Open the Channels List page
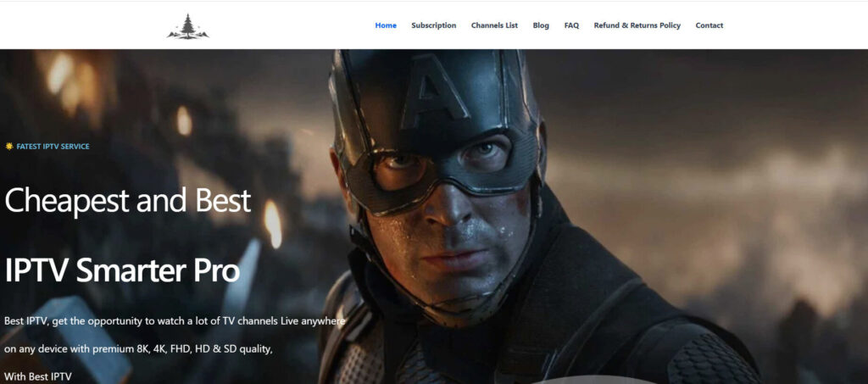This screenshot has height=384, width=868. click(494, 25)
